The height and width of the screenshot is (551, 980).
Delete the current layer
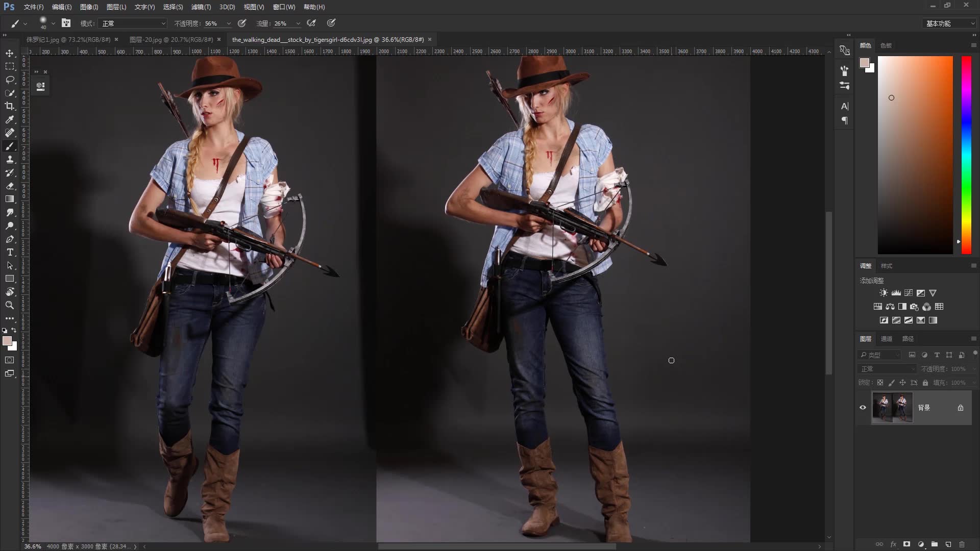[x=962, y=544]
